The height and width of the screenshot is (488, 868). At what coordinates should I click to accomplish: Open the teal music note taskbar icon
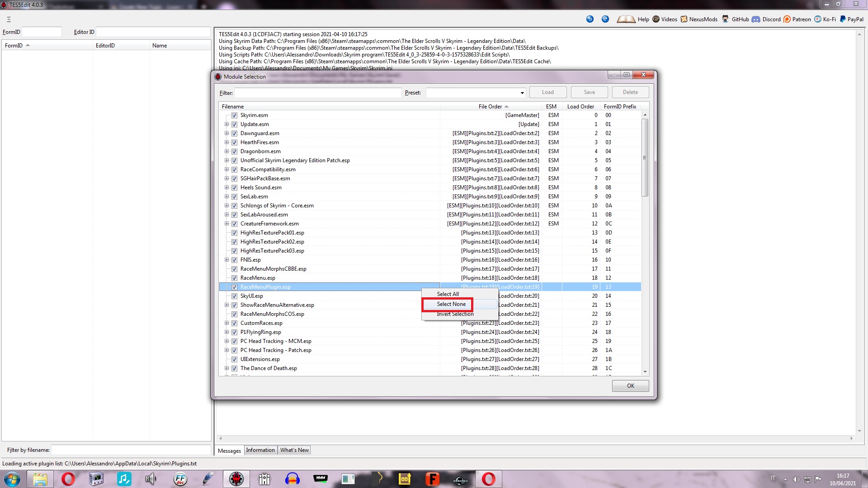pos(124,479)
